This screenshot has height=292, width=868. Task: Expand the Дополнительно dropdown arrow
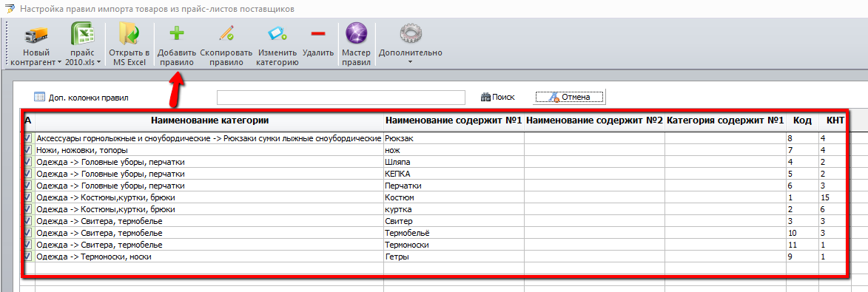[x=410, y=62]
